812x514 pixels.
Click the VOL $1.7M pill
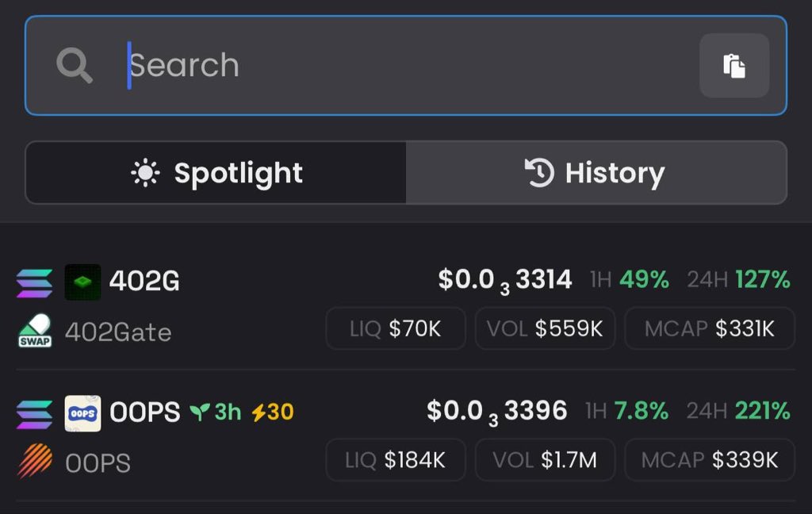[545, 460]
